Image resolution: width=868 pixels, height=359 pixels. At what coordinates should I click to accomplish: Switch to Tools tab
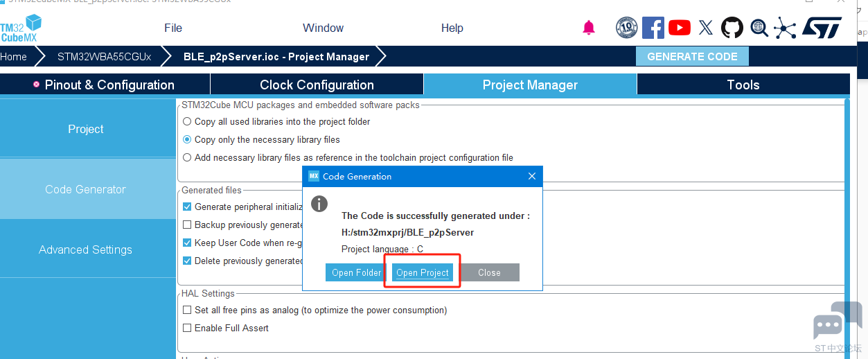tap(743, 85)
